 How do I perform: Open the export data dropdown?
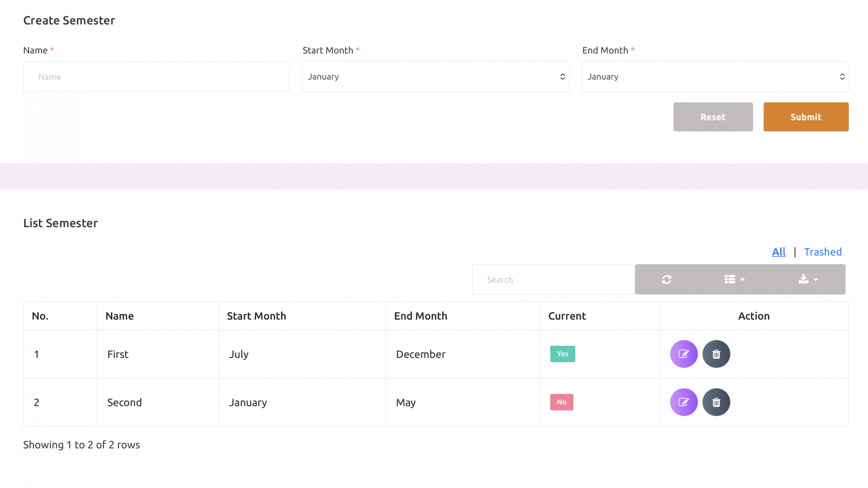[808, 279]
